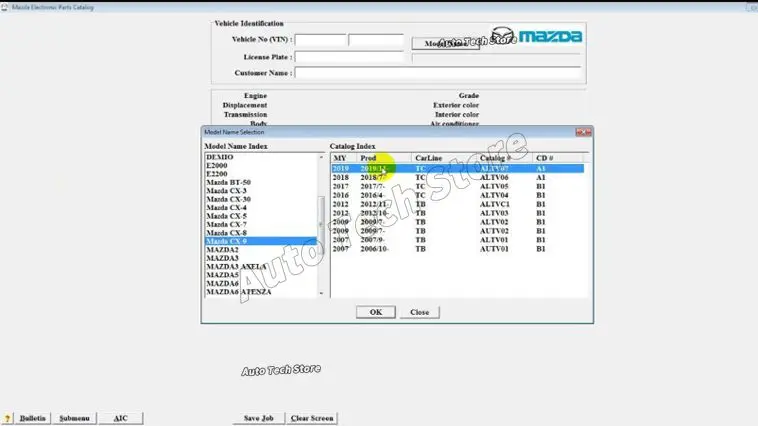This screenshot has height=426, width=758.
Task: Click model list scroll up arrow
Action: [x=321, y=157]
